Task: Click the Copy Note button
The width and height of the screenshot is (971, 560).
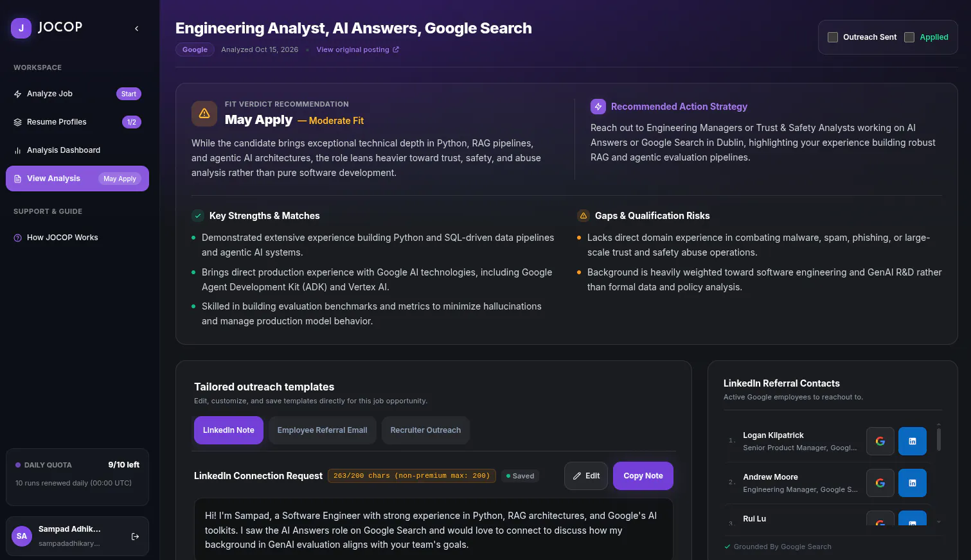Action: point(643,476)
